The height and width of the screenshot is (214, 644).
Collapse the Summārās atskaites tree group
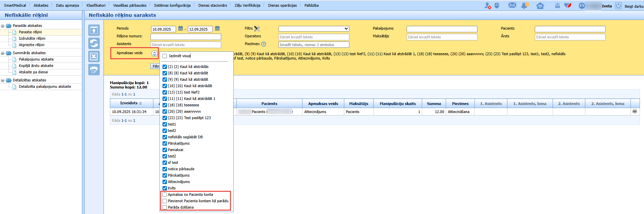tap(3, 53)
